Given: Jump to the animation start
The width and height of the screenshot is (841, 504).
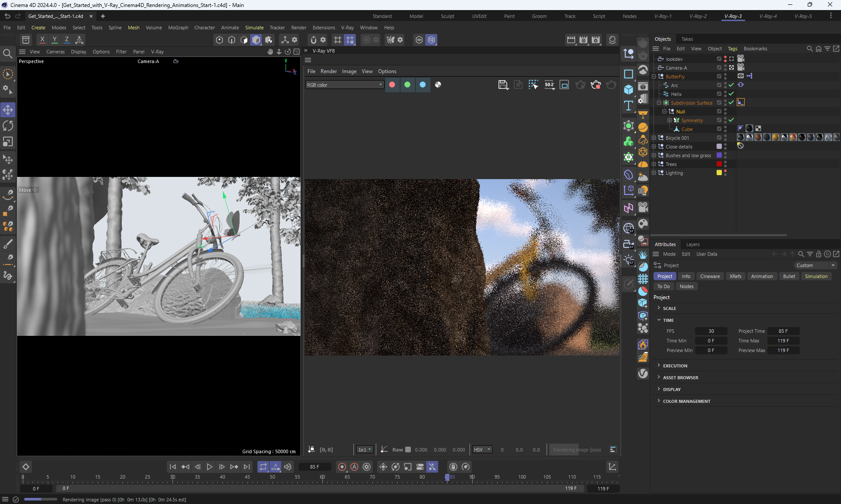Looking at the screenshot, I should pos(173,467).
